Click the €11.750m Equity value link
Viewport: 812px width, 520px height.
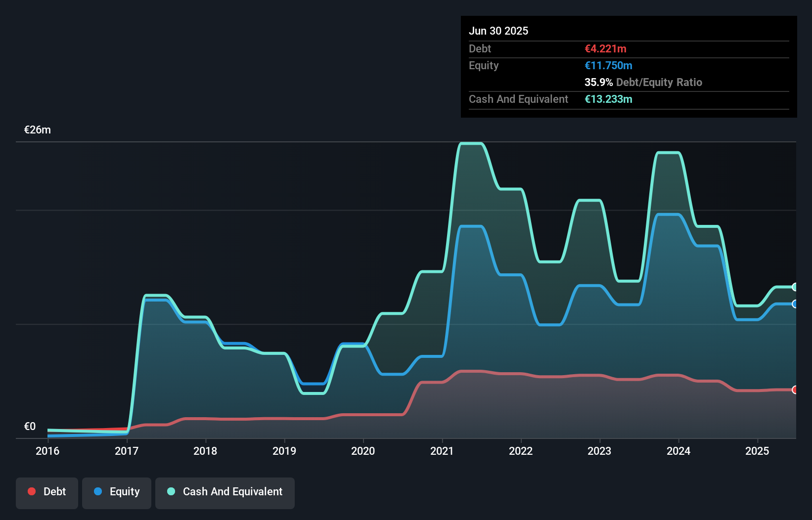click(x=608, y=65)
